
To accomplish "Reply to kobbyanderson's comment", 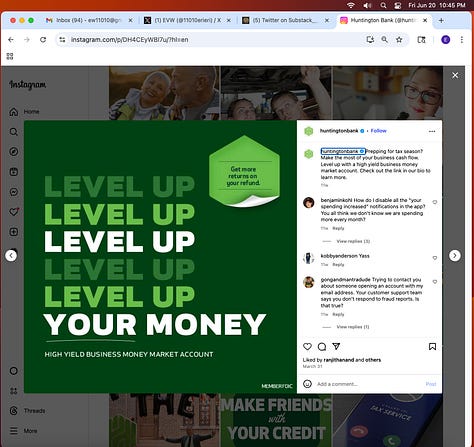I will pos(338,265).
